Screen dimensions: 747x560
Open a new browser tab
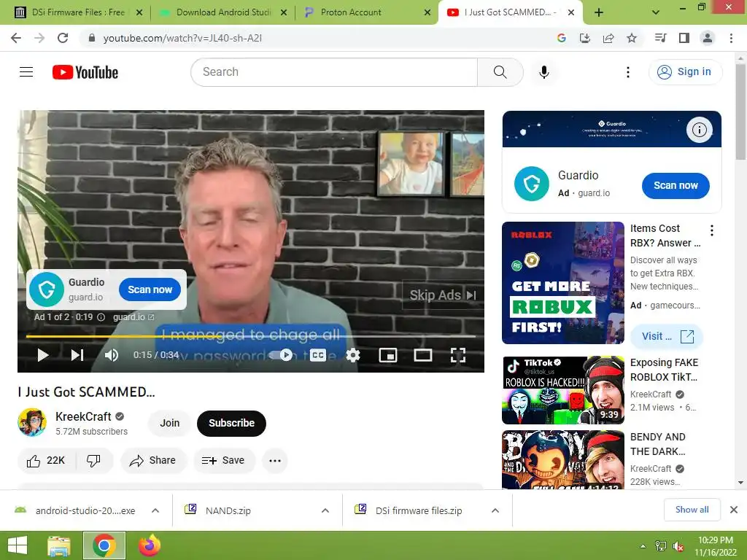pos(599,12)
